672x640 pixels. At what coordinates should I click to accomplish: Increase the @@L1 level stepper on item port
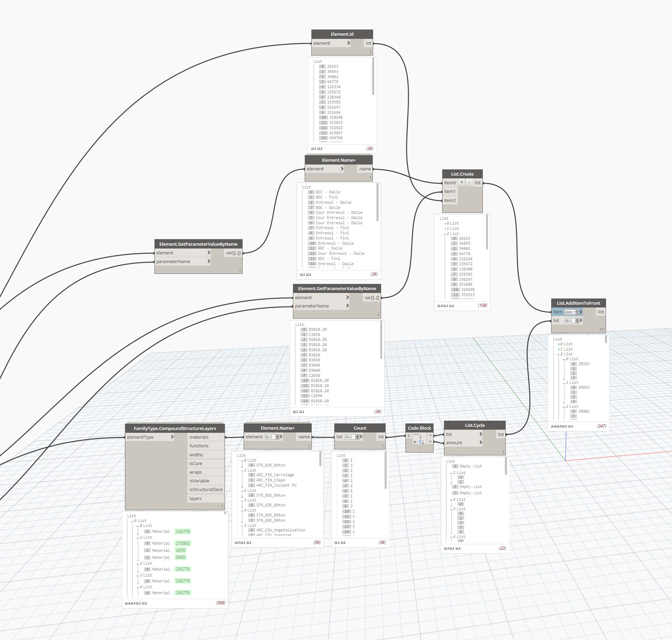click(x=577, y=311)
